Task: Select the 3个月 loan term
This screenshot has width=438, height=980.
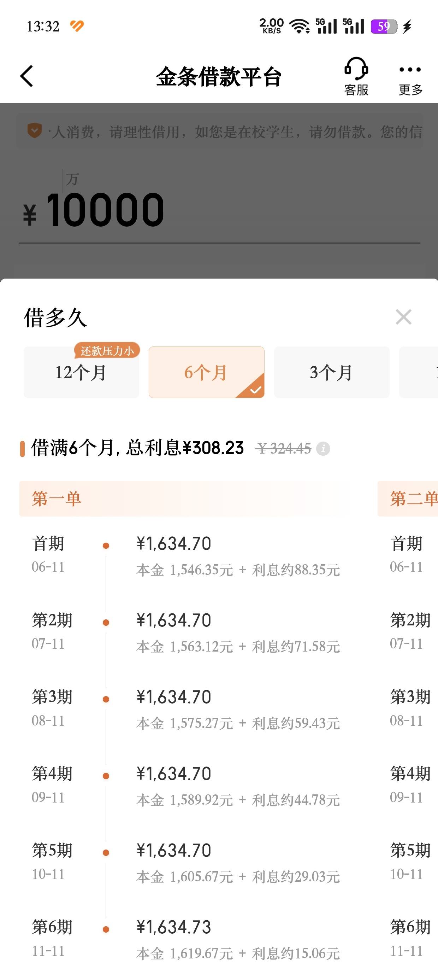Action: (x=332, y=372)
